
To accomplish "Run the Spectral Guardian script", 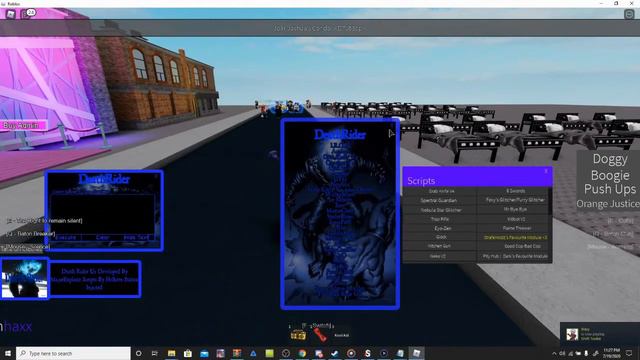I will 439,200.
